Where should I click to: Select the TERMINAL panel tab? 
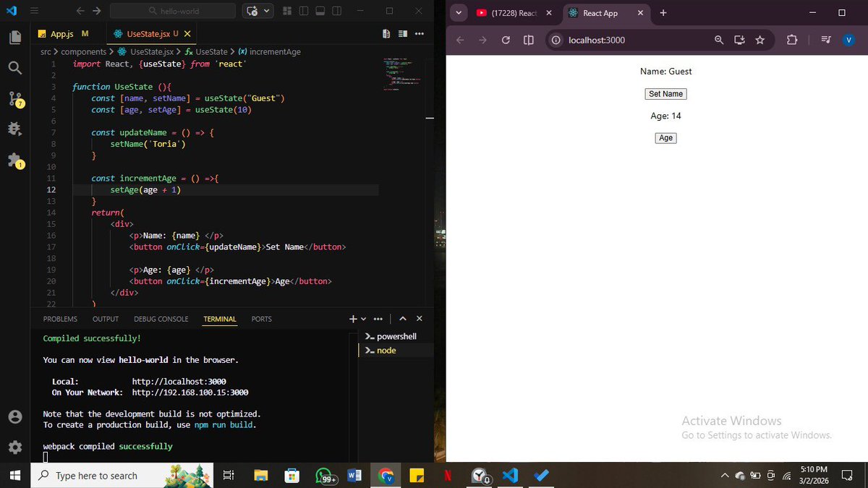(220, 319)
